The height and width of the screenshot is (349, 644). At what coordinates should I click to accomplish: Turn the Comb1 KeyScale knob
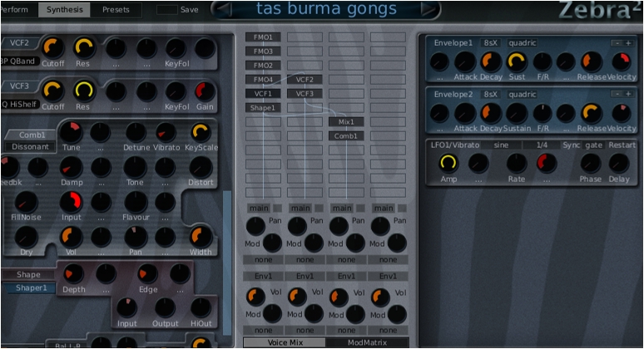point(201,132)
